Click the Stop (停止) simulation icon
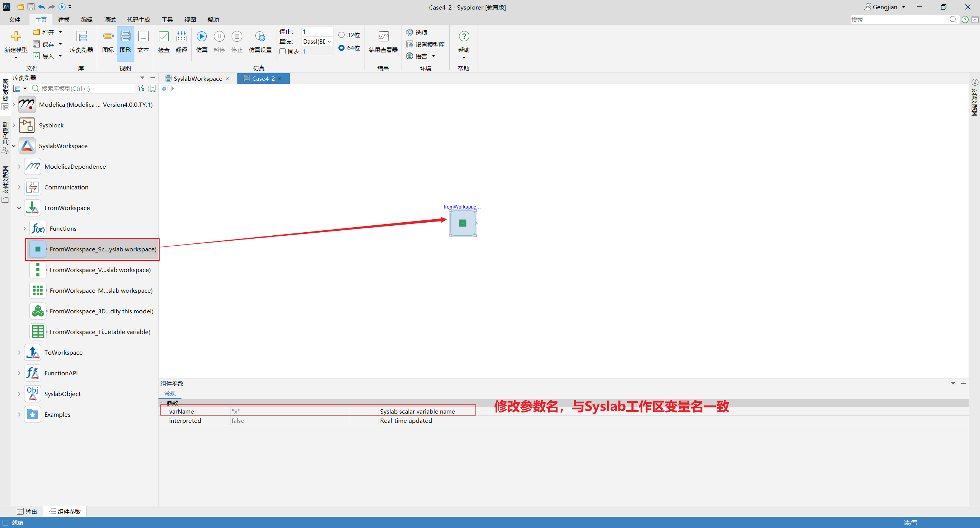980x528 pixels. (x=237, y=36)
